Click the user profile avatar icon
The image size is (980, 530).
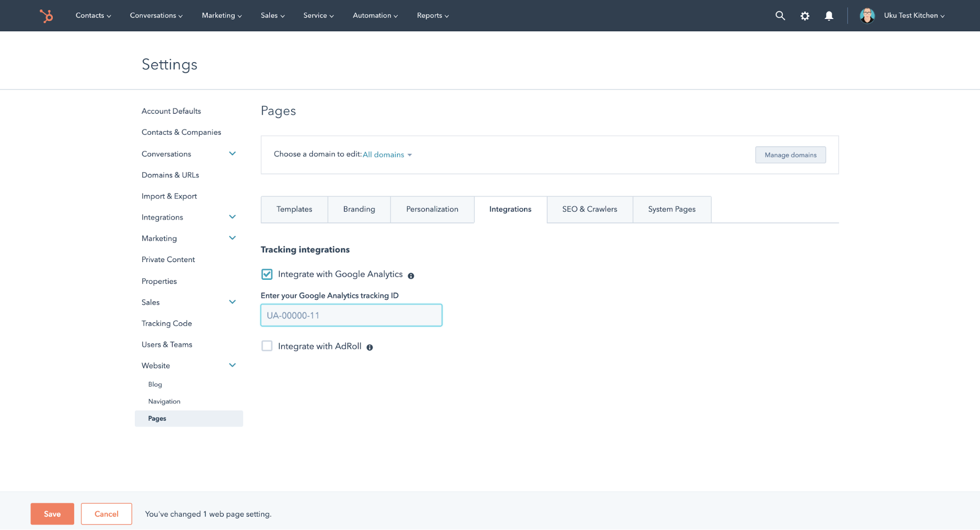pyautogui.click(x=867, y=15)
